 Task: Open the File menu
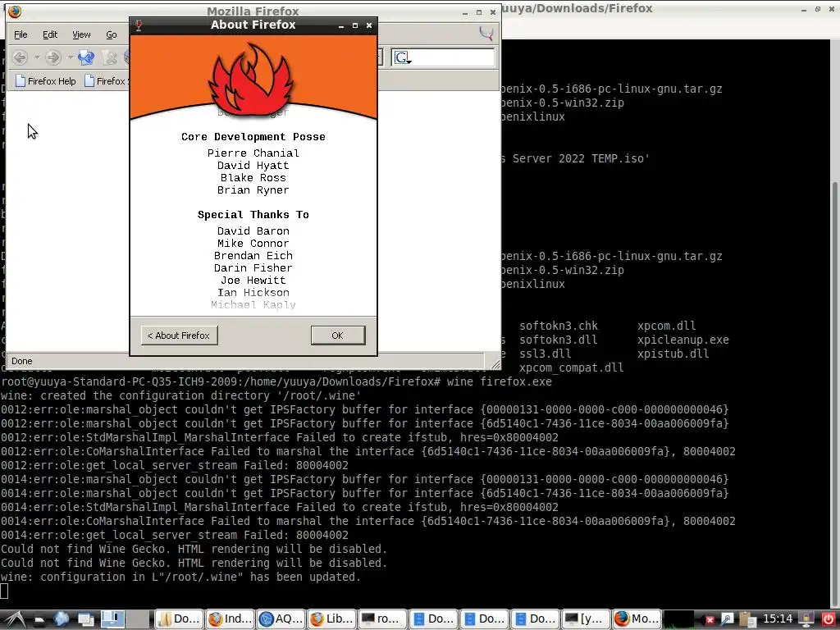click(21, 34)
